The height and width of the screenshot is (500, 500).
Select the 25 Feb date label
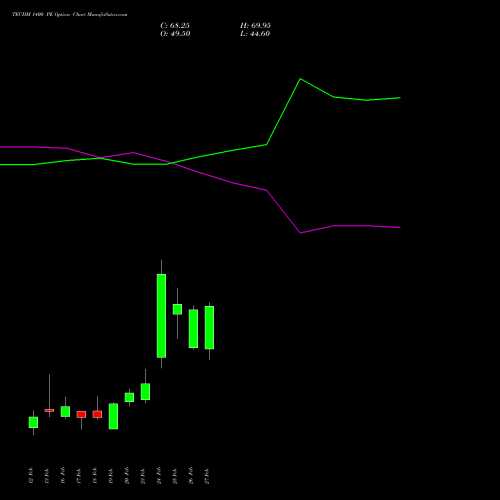(175, 476)
